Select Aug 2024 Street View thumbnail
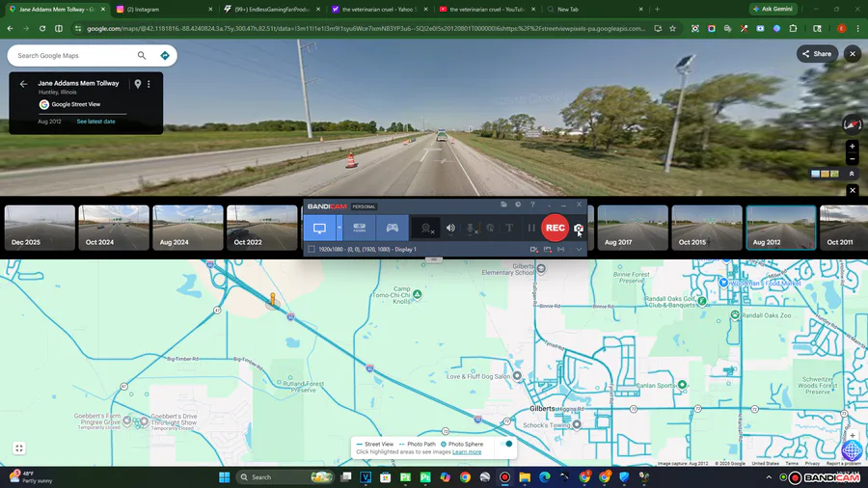Viewport: 868px width, 488px height. [188, 228]
